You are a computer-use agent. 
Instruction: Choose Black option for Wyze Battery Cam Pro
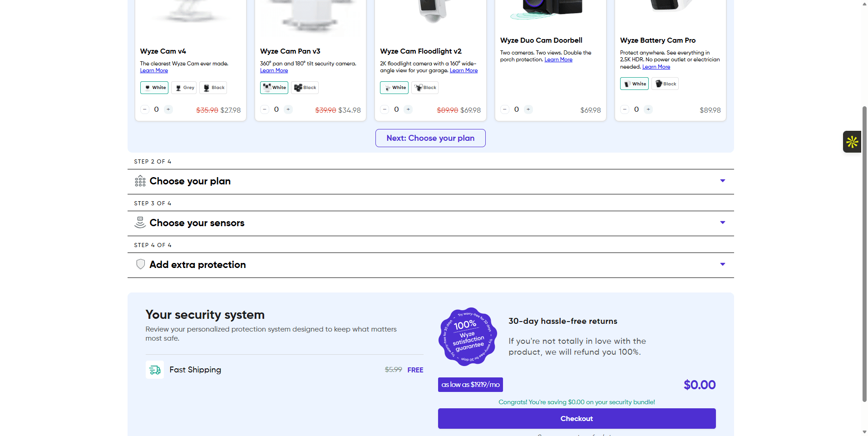(665, 84)
